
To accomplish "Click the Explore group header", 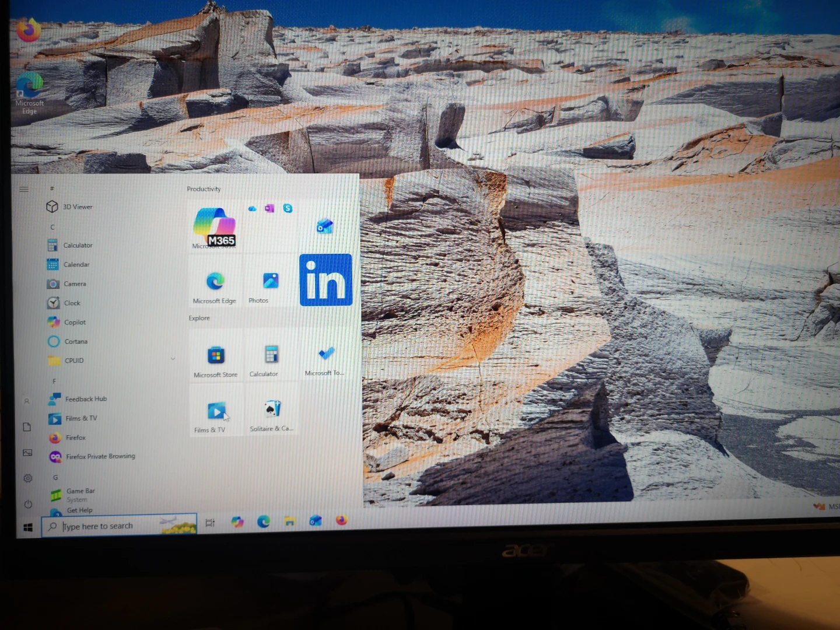I will (x=199, y=318).
